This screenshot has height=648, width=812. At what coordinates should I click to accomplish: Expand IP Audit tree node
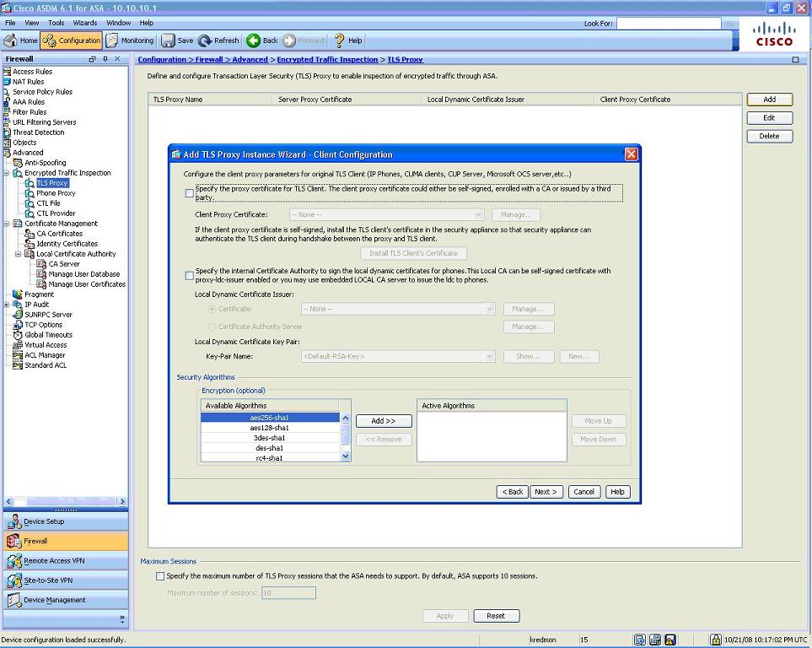(x=7, y=305)
